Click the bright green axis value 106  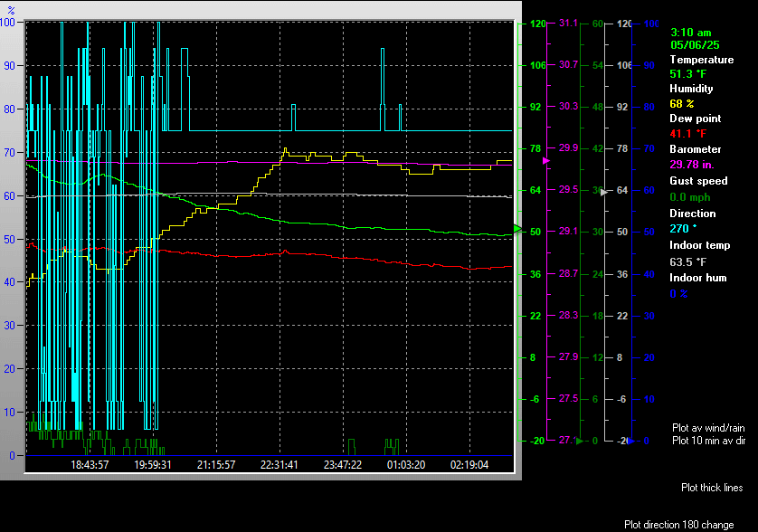(x=537, y=65)
